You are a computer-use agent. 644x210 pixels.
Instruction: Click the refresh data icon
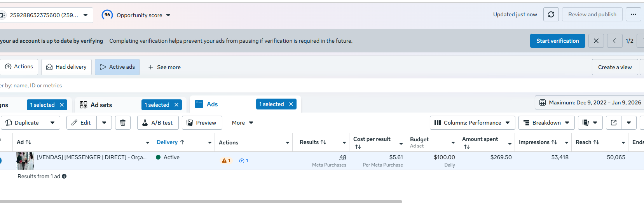551,14
